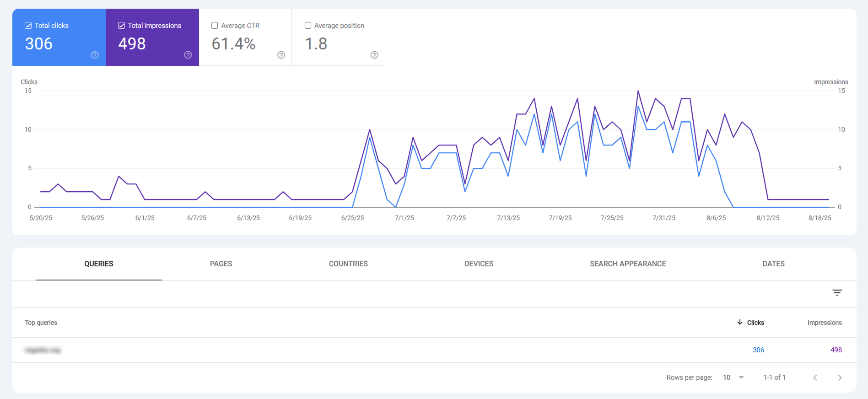Open the Dates tab
Screen dimensions: 868x399
[773, 264]
